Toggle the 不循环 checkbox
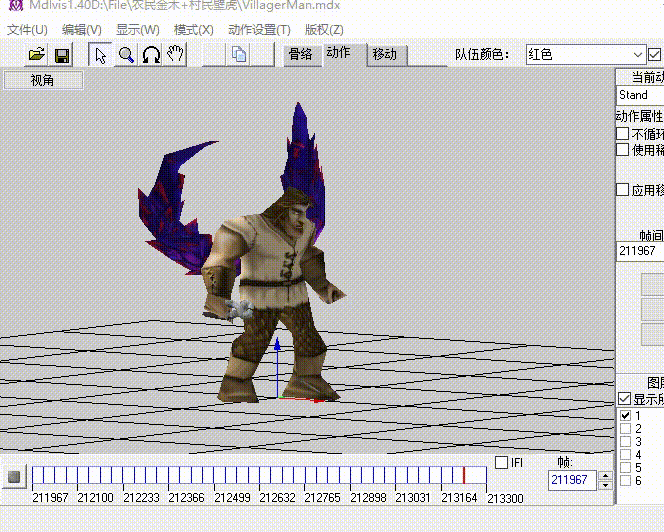Viewport: 664px width, 532px height. pyautogui.click(x=622, y=134)
